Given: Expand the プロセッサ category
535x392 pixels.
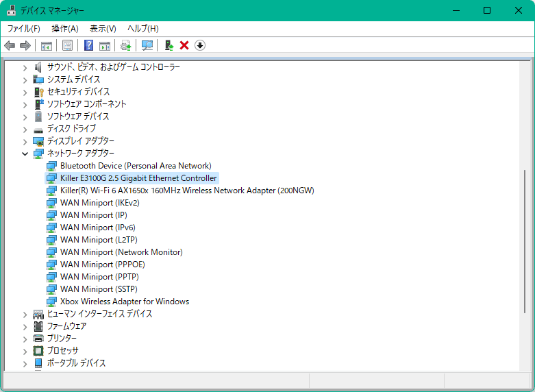Looking at the screenshot, I should pyautogui.click(x=25, y=351).
